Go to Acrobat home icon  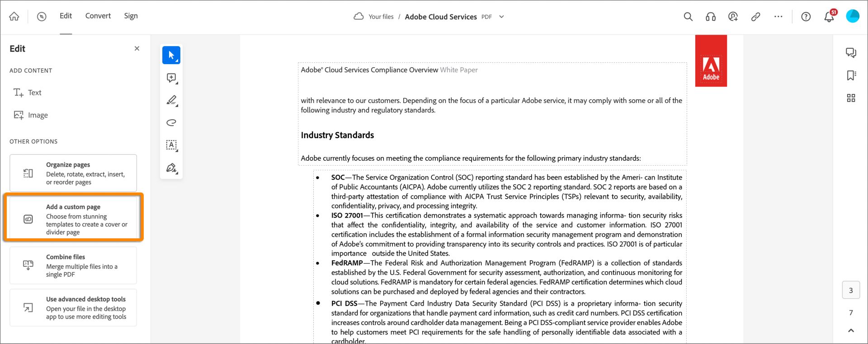[x=14, y=17]
